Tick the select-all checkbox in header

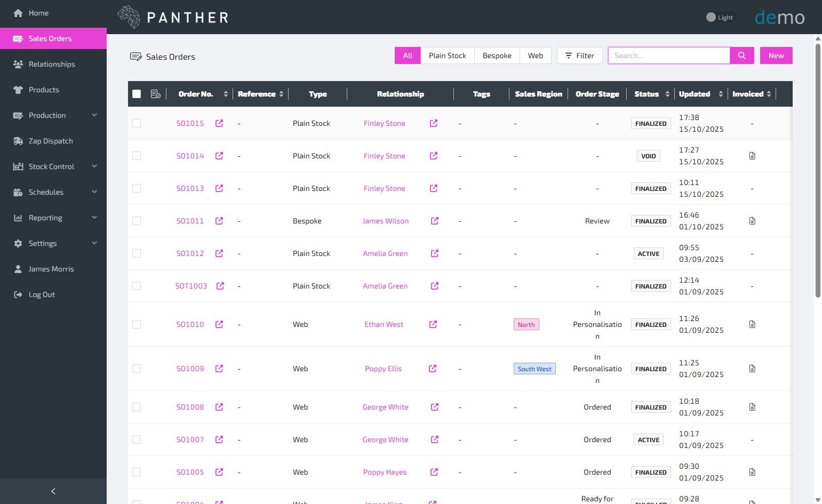[137, 94]
